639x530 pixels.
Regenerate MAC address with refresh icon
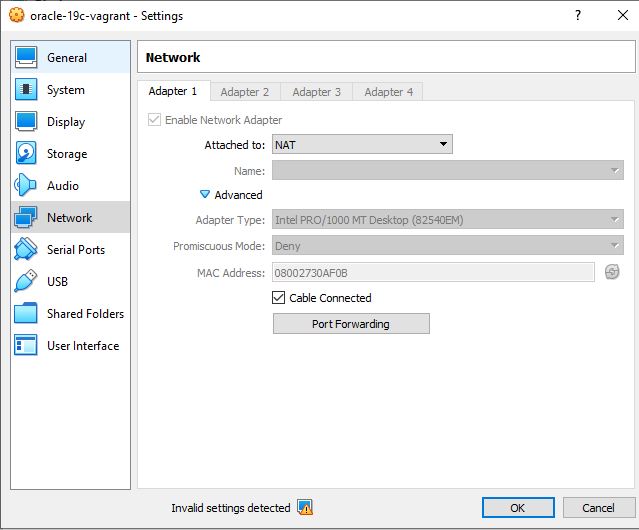tap(612, 272)
